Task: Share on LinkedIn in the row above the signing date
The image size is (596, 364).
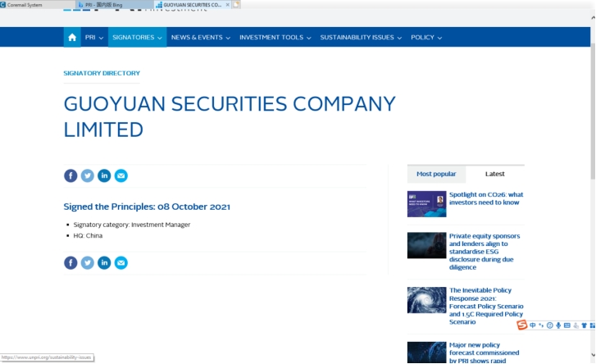Action: 104,175
